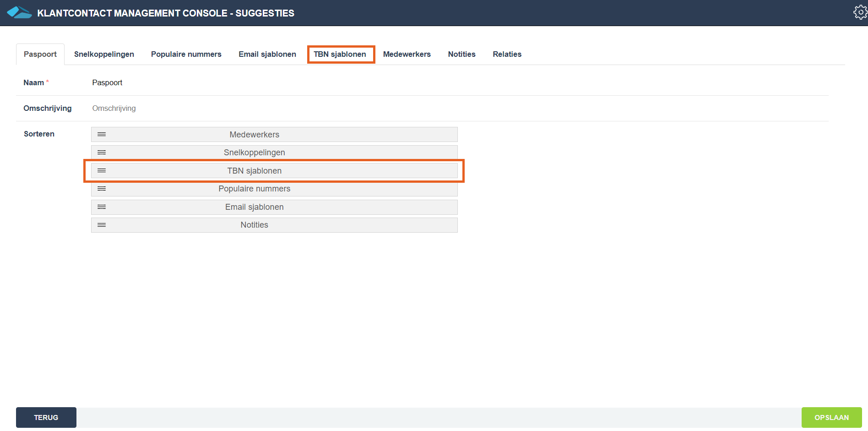Grab the drag handle of Notities row
Image resolution: width=868 pixels, height=431 pixels.
click(x=102, y=225)
